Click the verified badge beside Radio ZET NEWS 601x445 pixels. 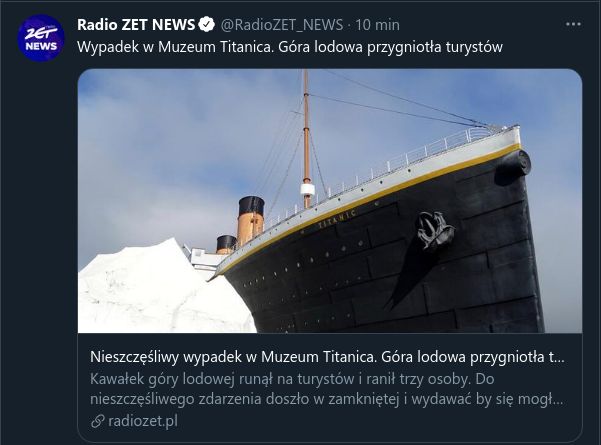[207, 25]
